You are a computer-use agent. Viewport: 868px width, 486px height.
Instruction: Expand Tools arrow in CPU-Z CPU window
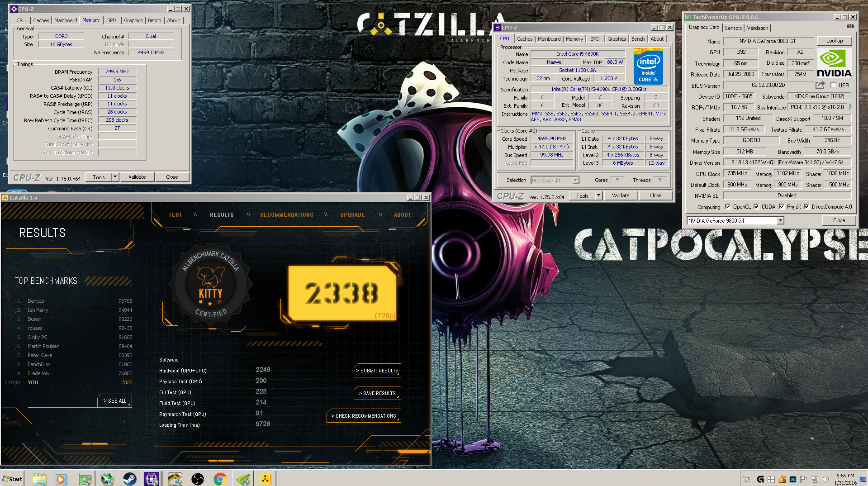pos(598,195)
